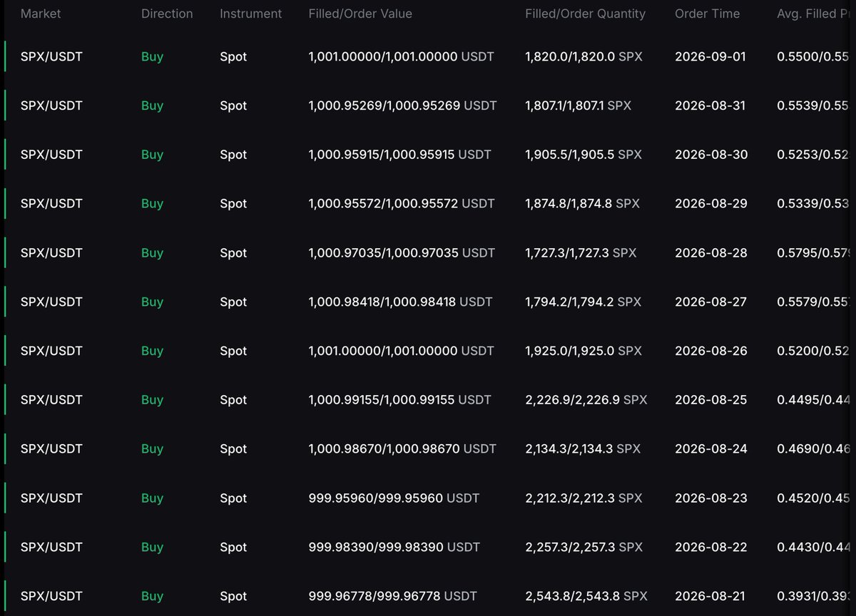Click the order time 2026-08-29
This screenshot has width=856, height=616.
[x=711, y=203]
